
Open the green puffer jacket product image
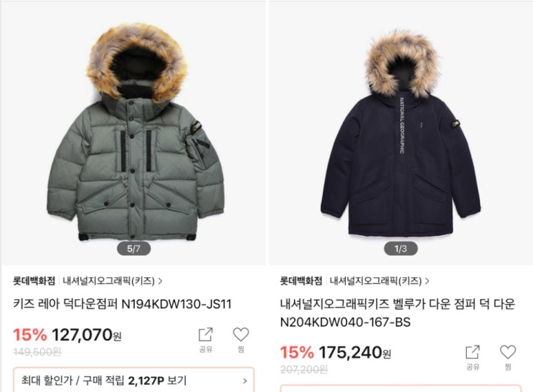click(x=134, y=133)
